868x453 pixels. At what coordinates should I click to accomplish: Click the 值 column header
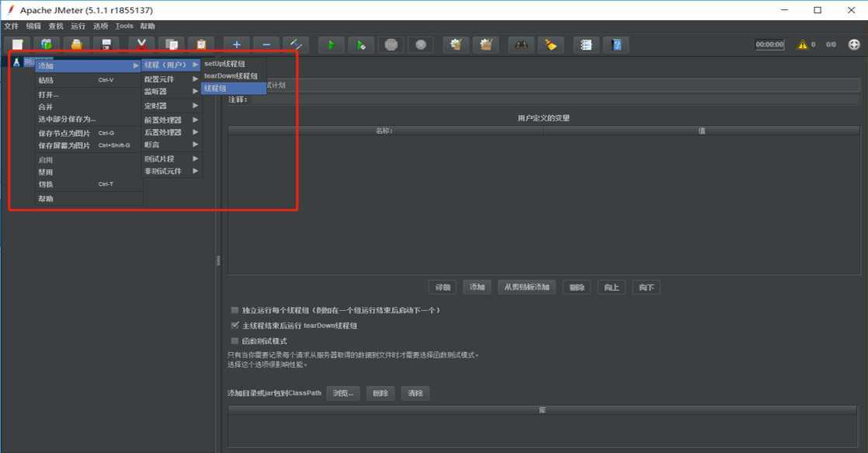pos(702,131)
